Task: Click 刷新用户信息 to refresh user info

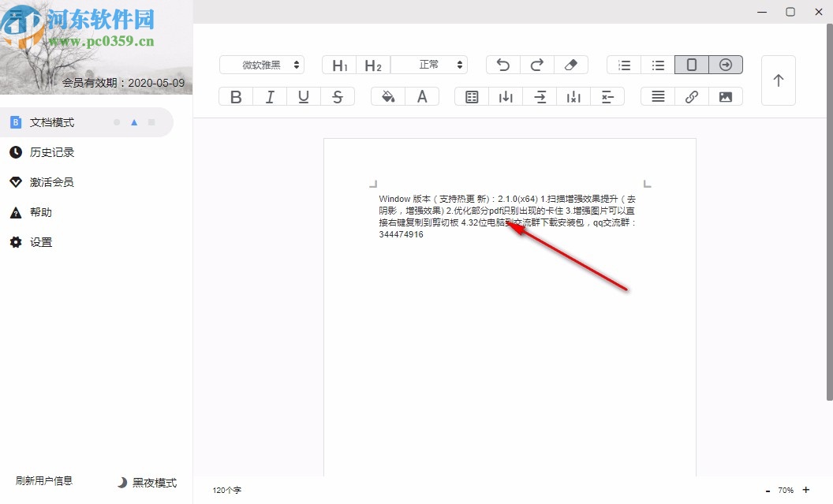Action: click(44, 480)
